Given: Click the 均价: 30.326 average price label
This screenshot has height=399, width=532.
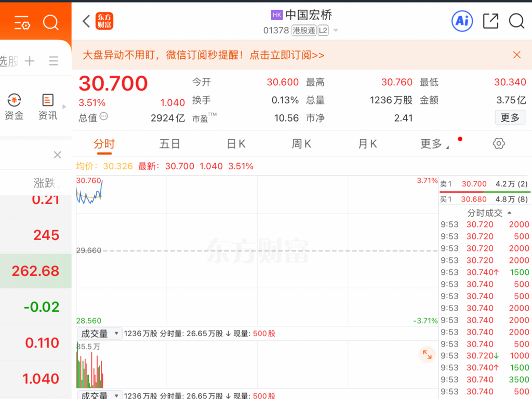Looking at the screenshot, I should click(x=104, y=166).
